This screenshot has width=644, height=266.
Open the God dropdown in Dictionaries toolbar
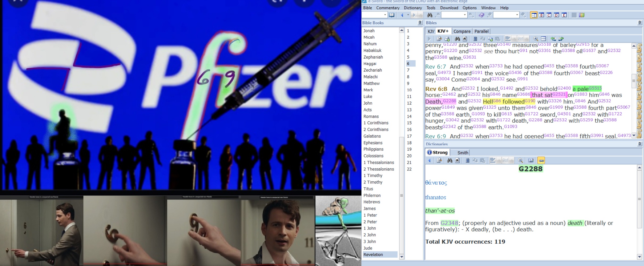click(511, 160)
